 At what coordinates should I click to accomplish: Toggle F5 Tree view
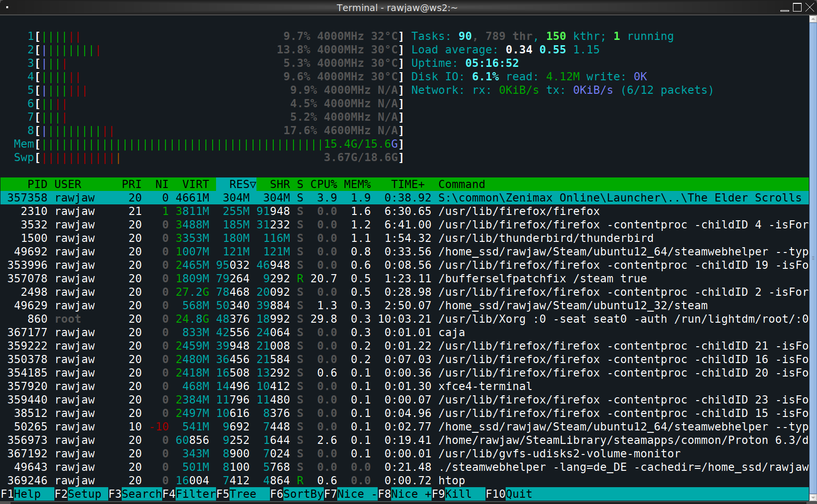243,494
